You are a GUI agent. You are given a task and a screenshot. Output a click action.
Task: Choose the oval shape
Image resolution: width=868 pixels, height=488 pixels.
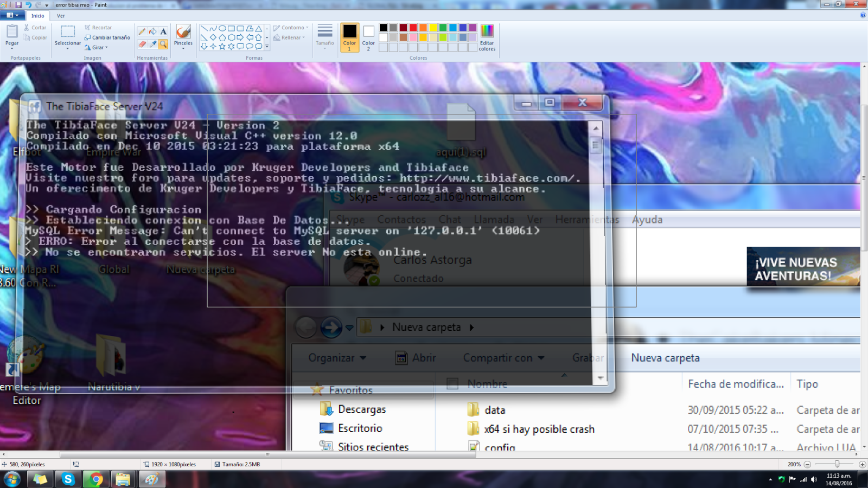[x=222, y=29]
